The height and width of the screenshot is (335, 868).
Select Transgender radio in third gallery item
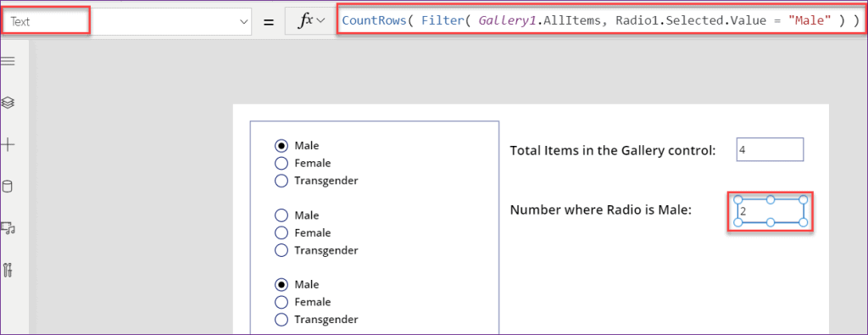281,320
